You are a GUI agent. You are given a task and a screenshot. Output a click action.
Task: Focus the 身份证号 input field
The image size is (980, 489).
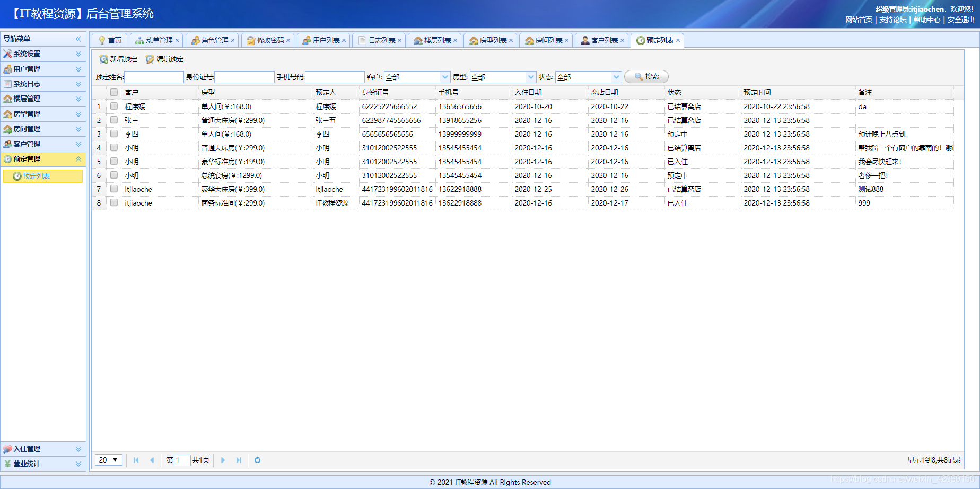[244, 77]
